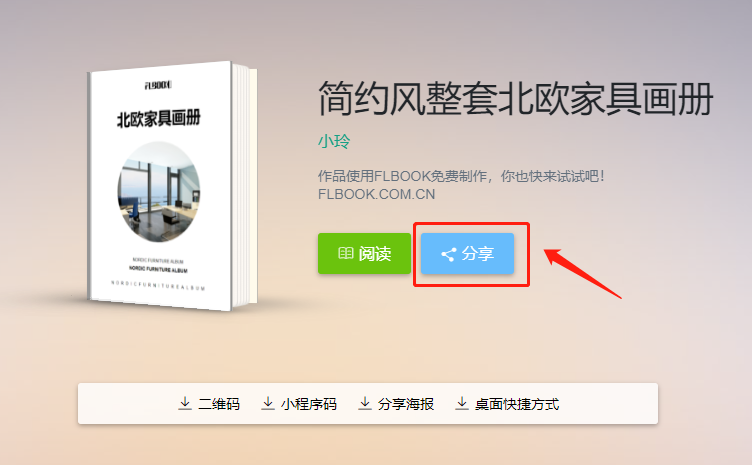Image resolution: width=752 pixels, height=465 pixels.
Task: Download the 分享海报 share poster
Action: [x=406, y=404]
